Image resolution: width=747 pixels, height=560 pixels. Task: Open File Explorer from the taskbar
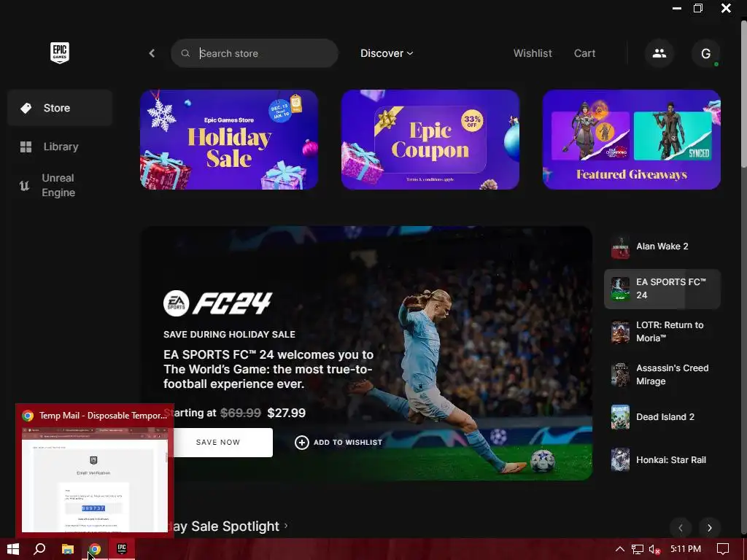pos(68,550)
